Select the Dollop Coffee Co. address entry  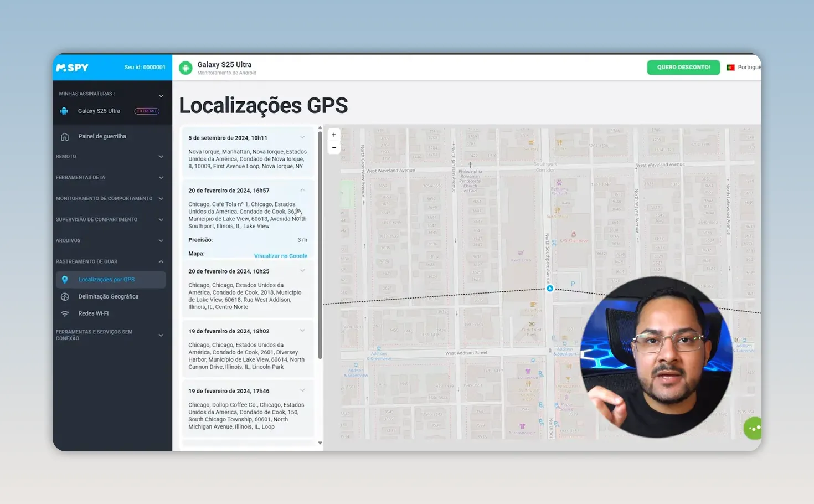coord(246,416)
